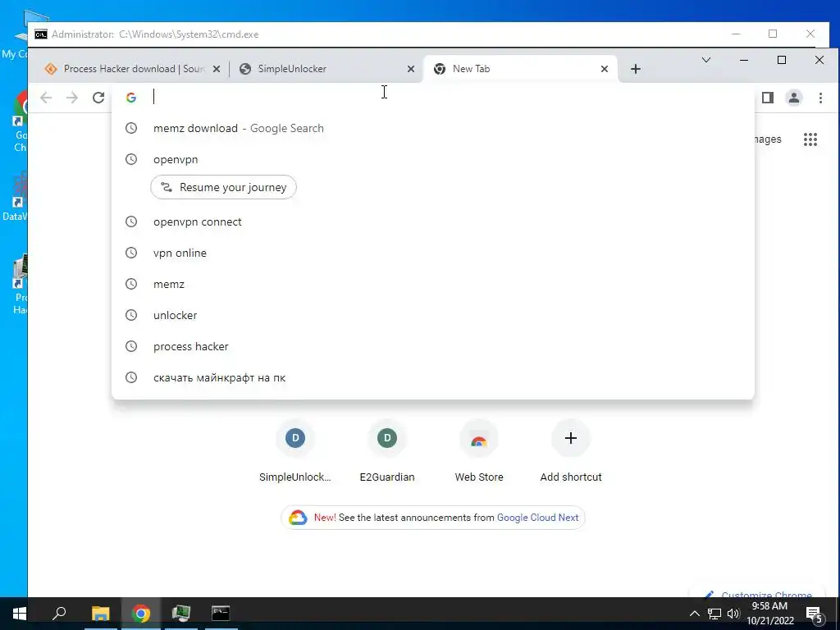Click the clock icon beside 'memz download'
The height and width of the screenshot is (630, 840).
click(x=131, y=128)
